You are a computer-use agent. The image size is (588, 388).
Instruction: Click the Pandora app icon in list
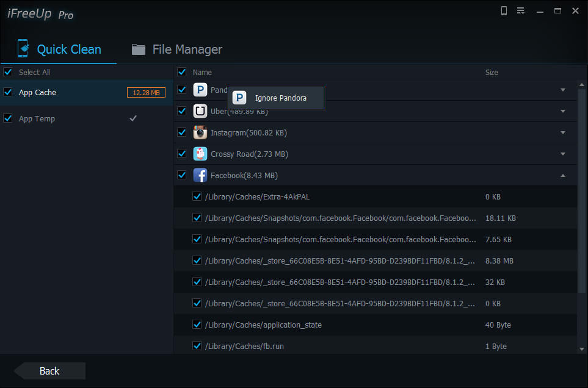click(x=200, y=90)
